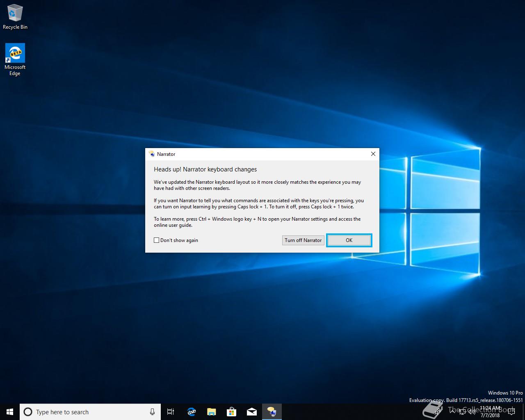
Task: Click 'Heads up! Narrator keyboard changes' heading
Action: pos(205,169)
